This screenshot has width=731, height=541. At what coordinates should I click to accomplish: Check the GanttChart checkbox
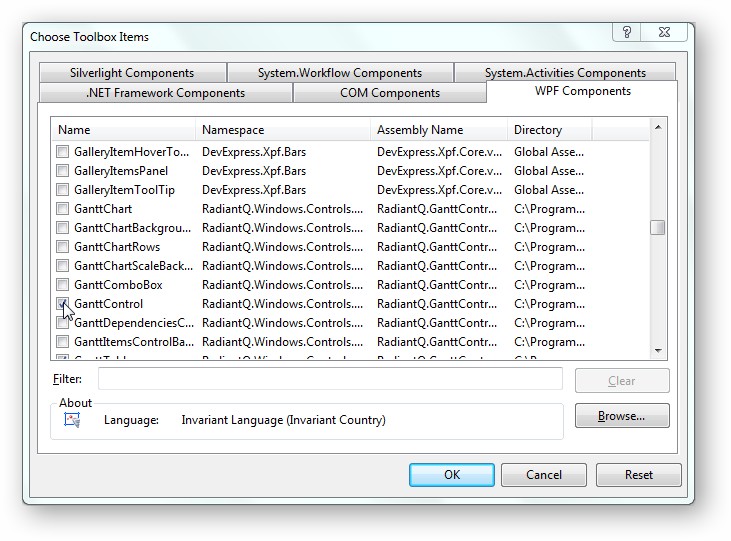63,209
